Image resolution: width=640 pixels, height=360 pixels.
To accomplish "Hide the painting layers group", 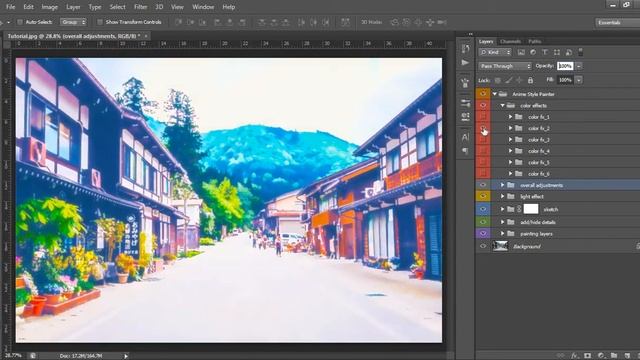I will 483,233.
